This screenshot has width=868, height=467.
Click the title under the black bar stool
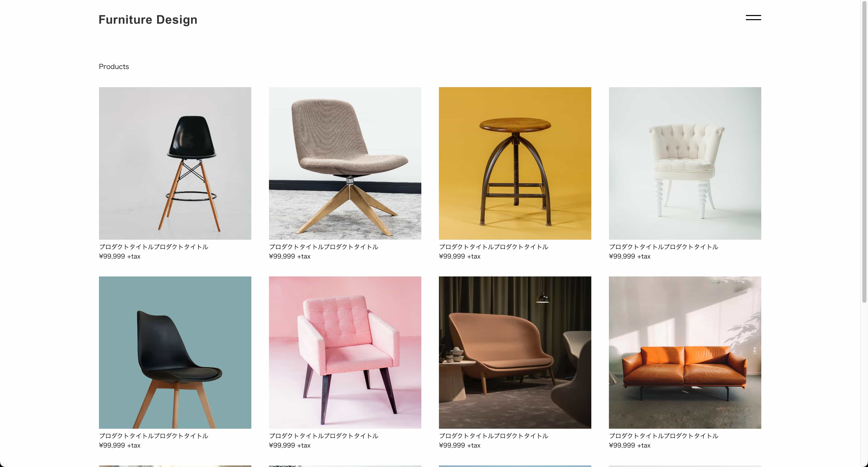point(154,247)
